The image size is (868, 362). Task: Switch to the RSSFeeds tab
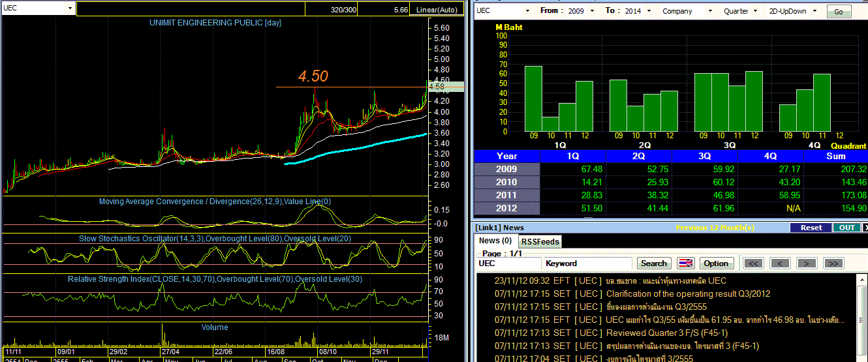pyautogui.click(x=540, y=241)
